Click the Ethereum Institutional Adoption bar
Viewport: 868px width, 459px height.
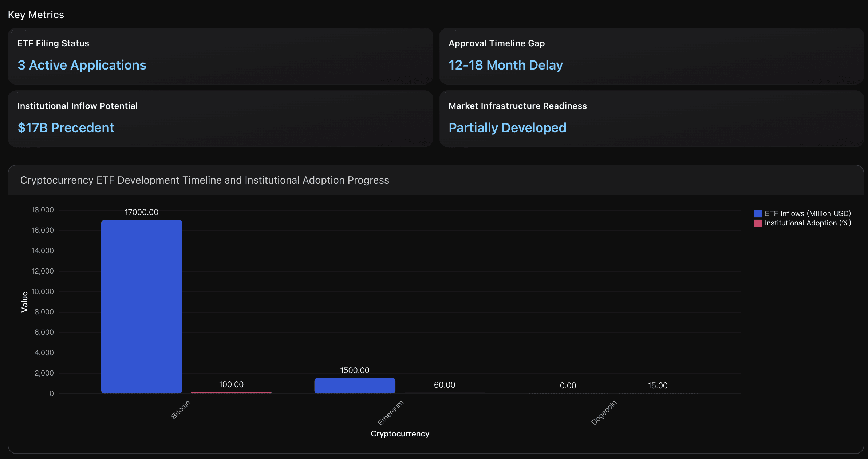click(444, 393)
